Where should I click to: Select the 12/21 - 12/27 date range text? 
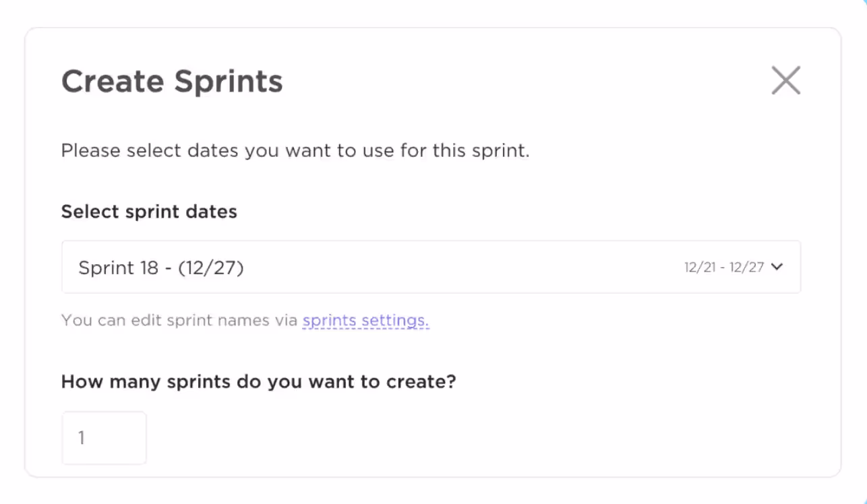tap(723, 267)
